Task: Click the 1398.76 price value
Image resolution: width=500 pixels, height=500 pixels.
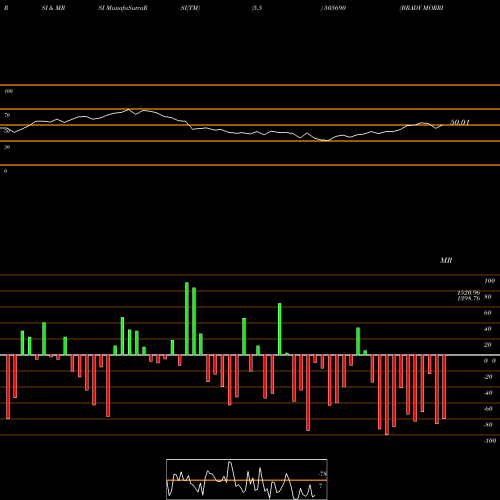Action: 469,298
